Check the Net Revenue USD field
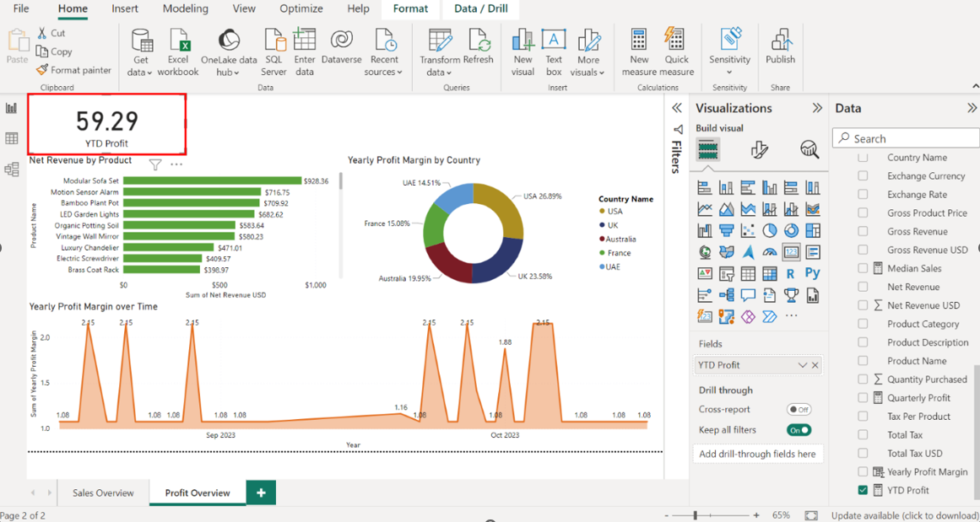The height and width of the screenshot is (522, 980). coord(863,305)
